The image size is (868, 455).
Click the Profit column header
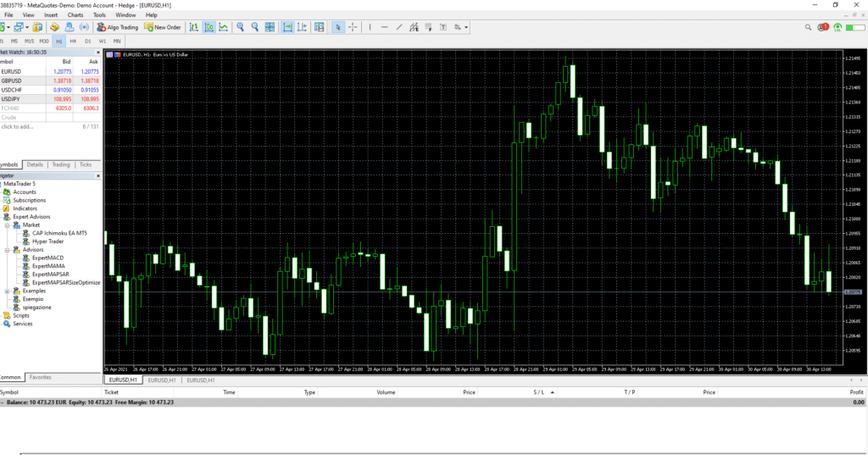click(856, 392)
